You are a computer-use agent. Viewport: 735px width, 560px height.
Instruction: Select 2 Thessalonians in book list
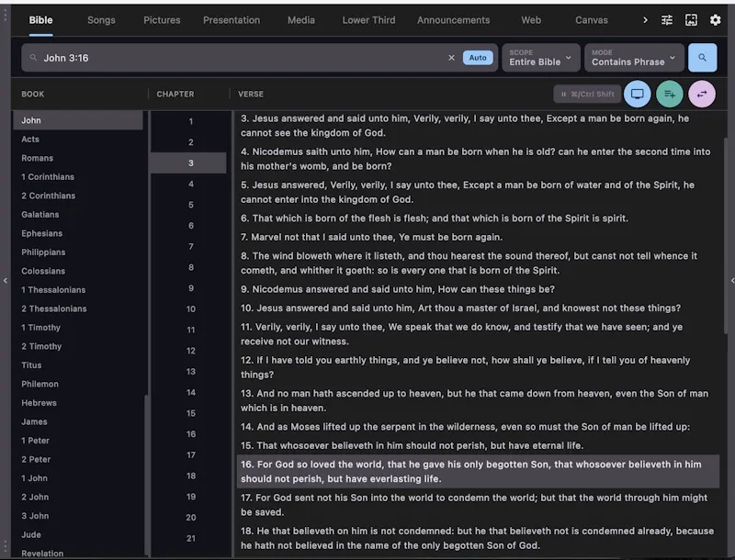(x=78, y=308)
